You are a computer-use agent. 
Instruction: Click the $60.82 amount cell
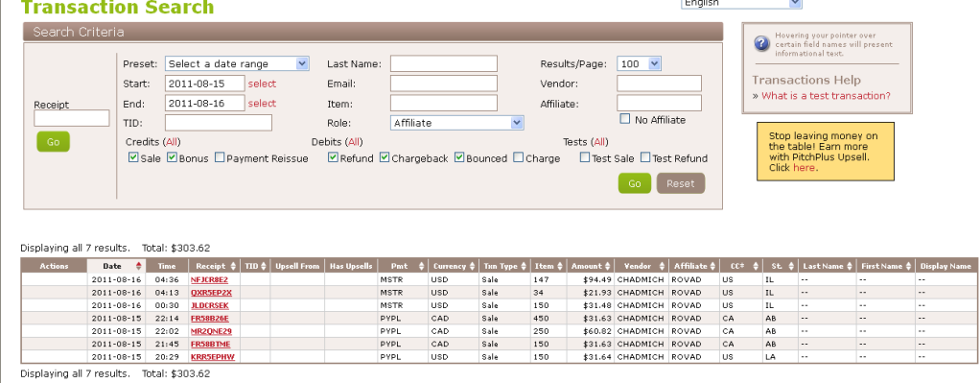click(x=592, y=331)
